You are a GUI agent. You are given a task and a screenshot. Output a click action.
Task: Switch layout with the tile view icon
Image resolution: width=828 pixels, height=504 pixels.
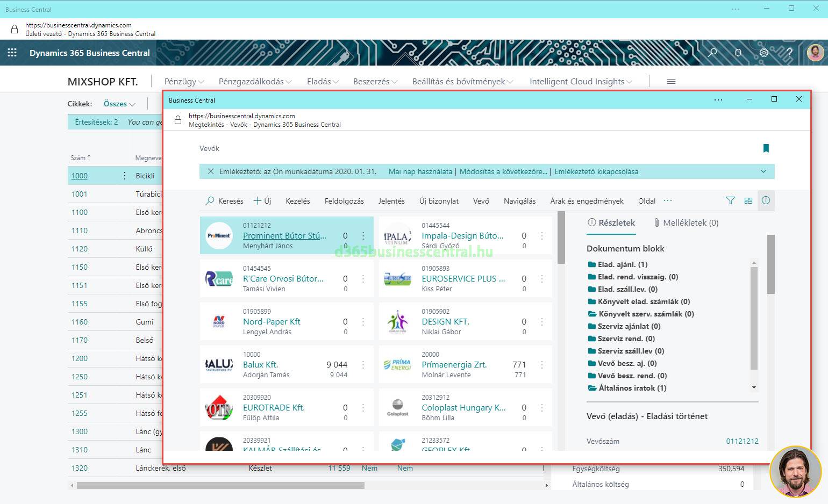point(748,200)
